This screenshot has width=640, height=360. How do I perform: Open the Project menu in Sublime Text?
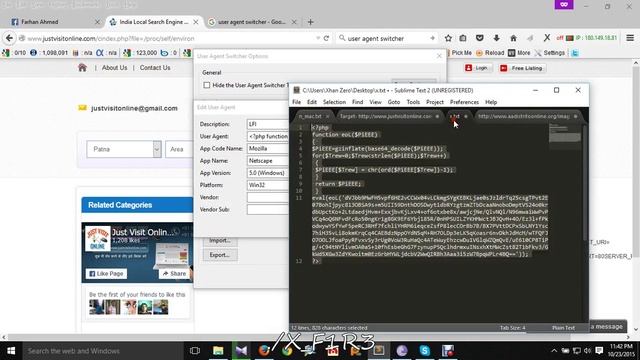tap(435, 102)
